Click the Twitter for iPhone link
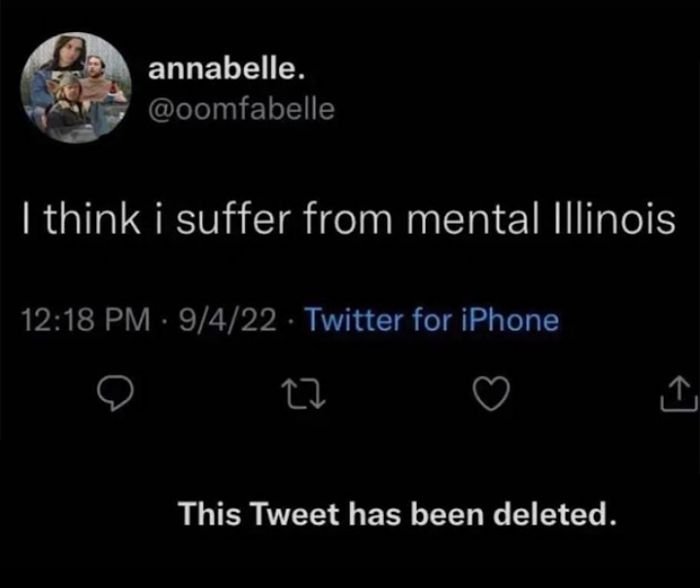Screen dimensions: 700x588 (429, 320)
